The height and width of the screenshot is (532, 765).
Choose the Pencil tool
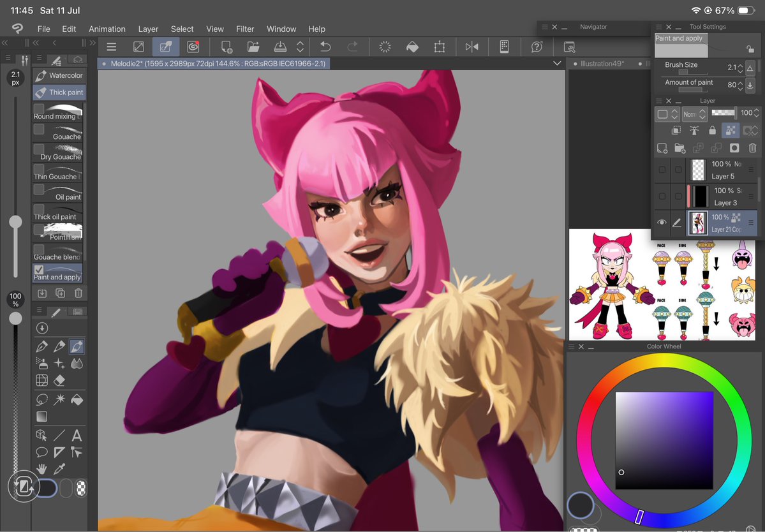point(59,347)
